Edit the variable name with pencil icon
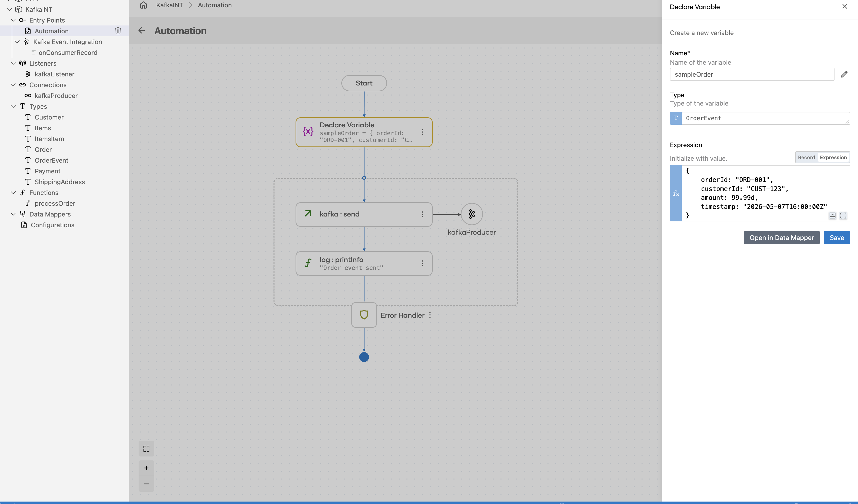This screenshot has height=504, width=858. [x=844, y=74]
